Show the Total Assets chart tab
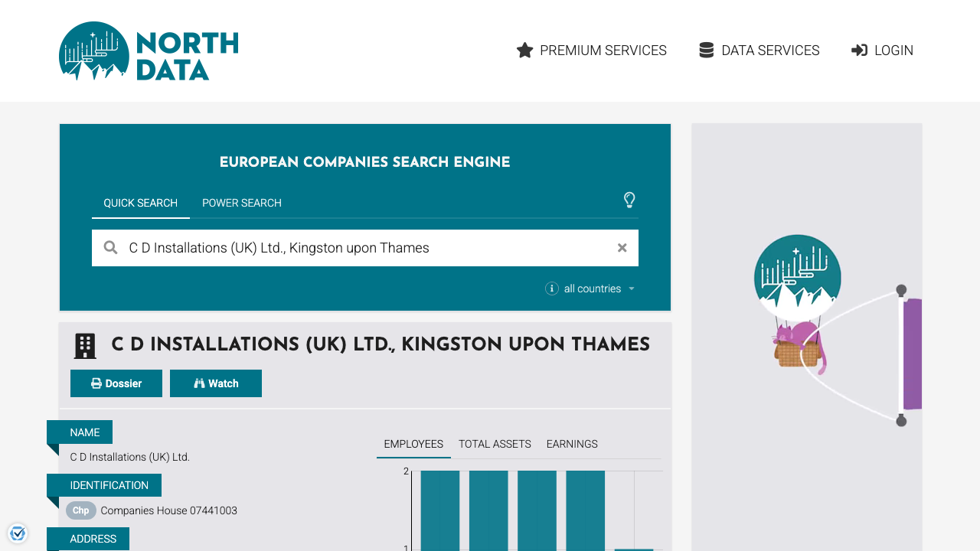The width and height of the screenshot is (980, 551). tap(495, 444)
